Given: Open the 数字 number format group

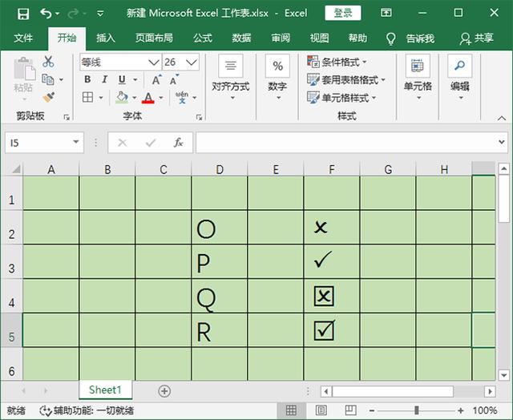Looking at the screenshot, I should coord(277,78).
